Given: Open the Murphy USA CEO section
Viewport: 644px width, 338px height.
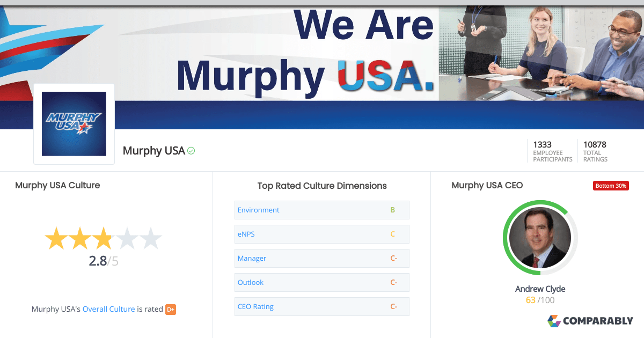Looking at the screenshot, I should tap(485, 185).
